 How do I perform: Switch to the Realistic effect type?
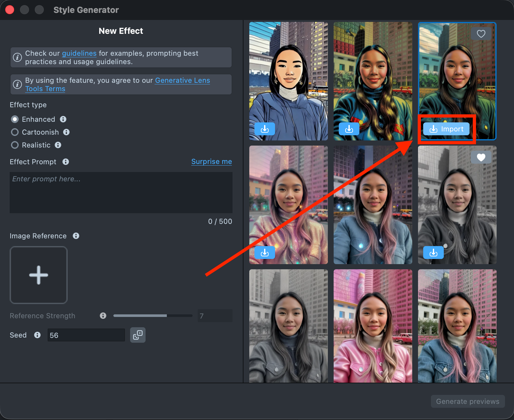click(x=15, y=145)
